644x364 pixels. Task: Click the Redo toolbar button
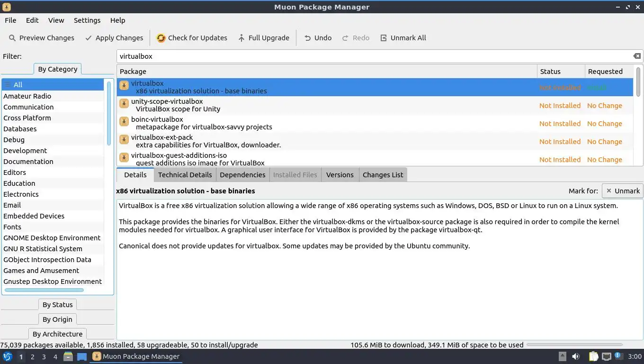pos(355,38)
